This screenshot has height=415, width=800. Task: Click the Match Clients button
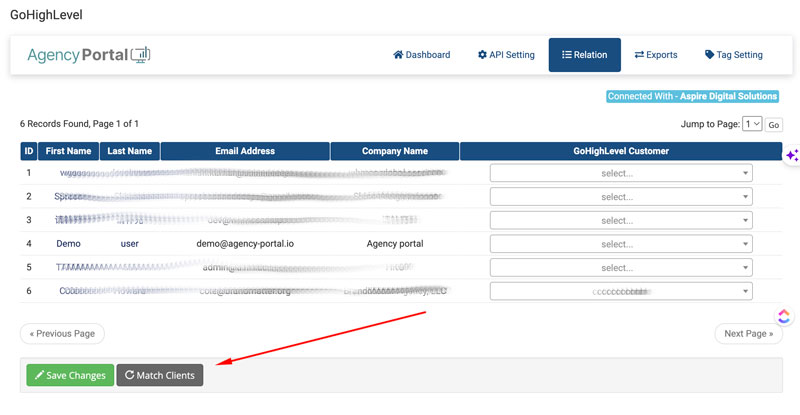click(160, 375)
